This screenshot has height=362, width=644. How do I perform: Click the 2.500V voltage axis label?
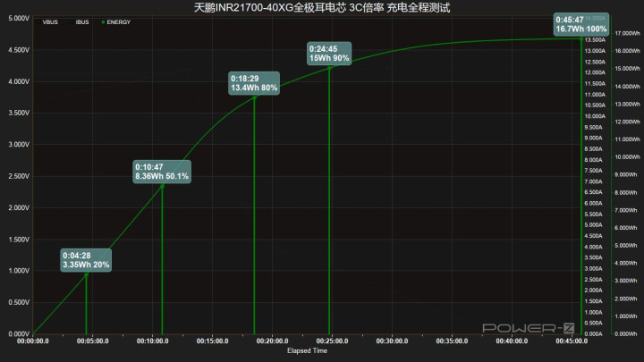[x=19, y=176]
